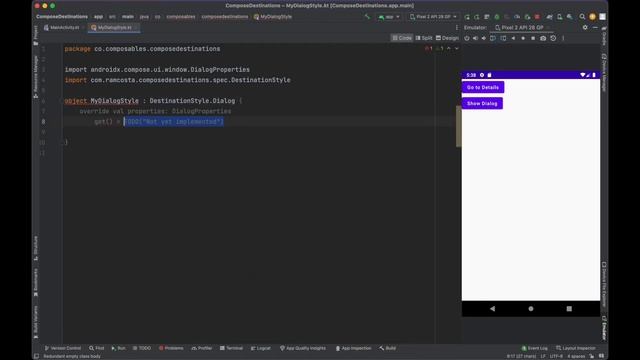This screenshot has width=640, height=360.
Task: Open the Resource Manager side panel
Action: point(36,78)
